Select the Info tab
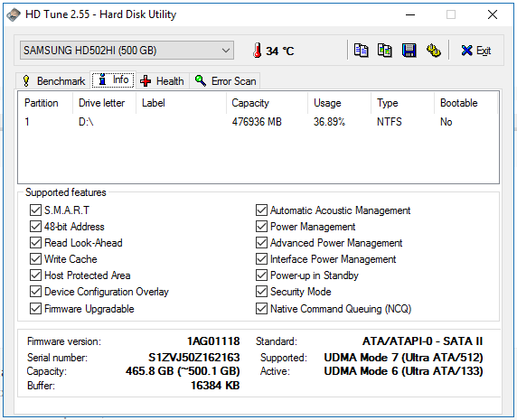This screenshot has height=420, width=517. pos(113,79)
